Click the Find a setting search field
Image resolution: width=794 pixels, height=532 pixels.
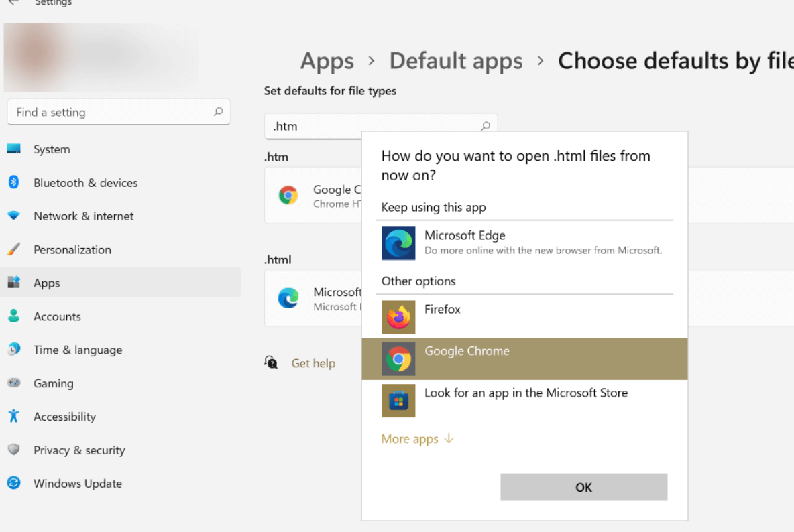(111, 112)
